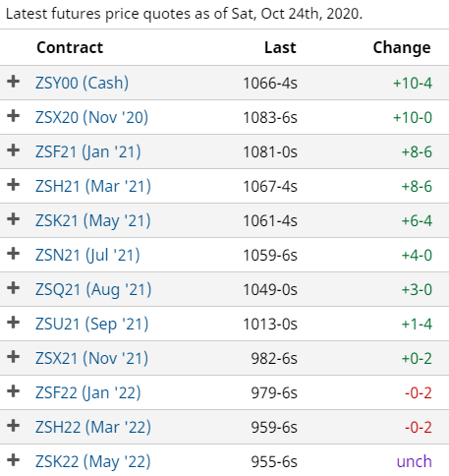Click the Change column header
The image size is (449, 476).
click(x=402, y=48)
